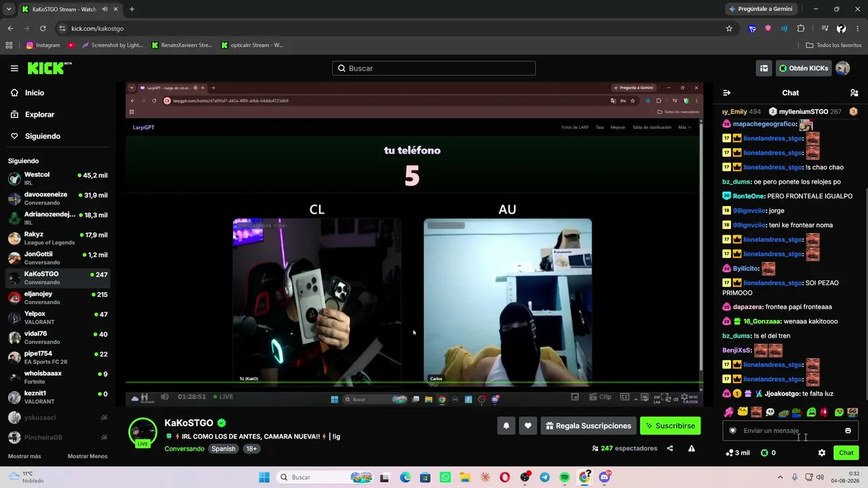This screenshot has width=868, height=488.
Task: Open the opticalrr Stream bookmark
Action: coord(252,45)
